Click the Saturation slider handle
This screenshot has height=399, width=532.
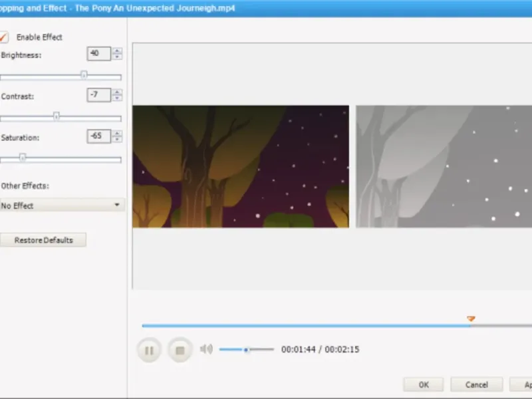point(23,158)
